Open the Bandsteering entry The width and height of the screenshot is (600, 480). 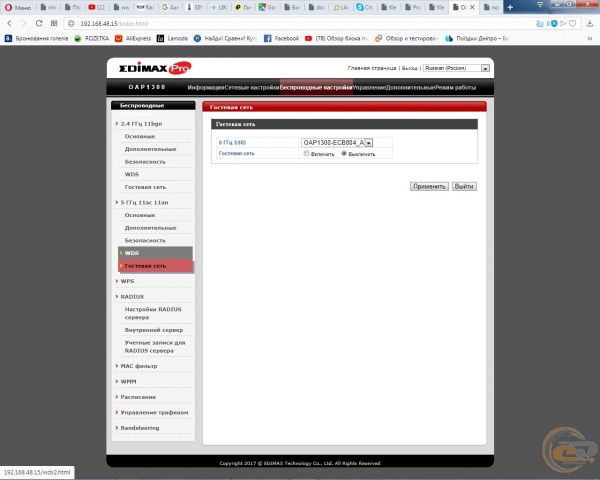pos(140,428)
